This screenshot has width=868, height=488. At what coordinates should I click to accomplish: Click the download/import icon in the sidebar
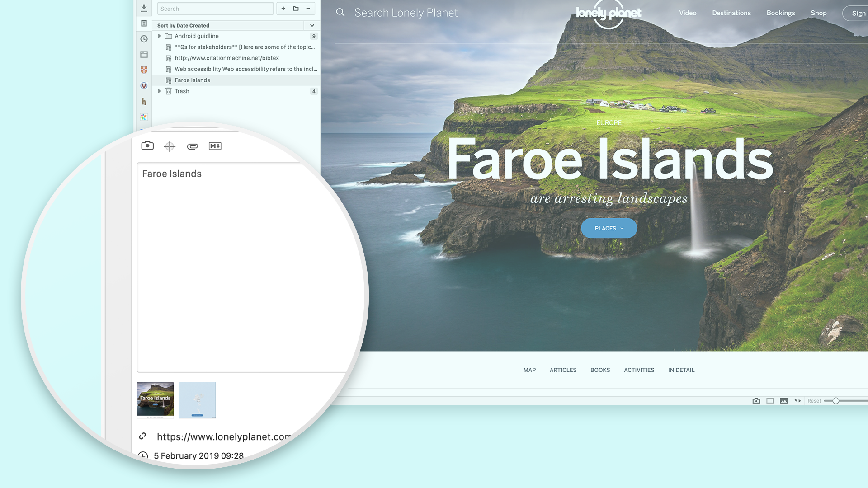coord(144,8)
